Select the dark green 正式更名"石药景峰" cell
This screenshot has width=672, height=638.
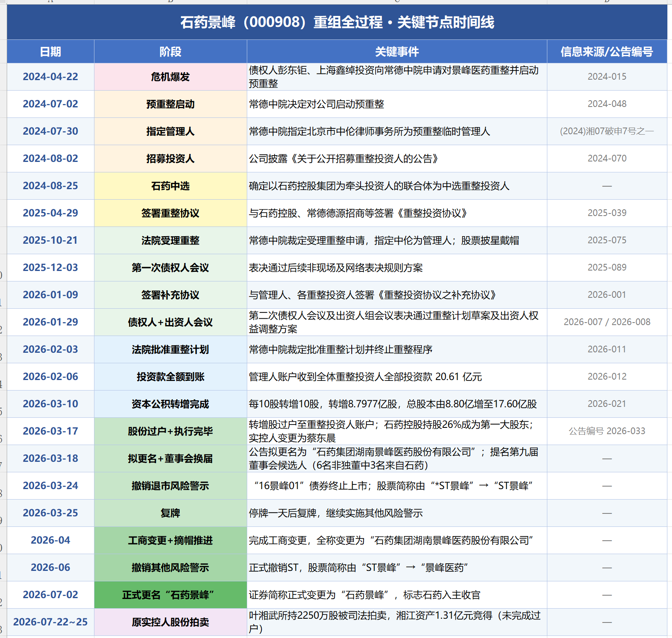coord(170,595)
